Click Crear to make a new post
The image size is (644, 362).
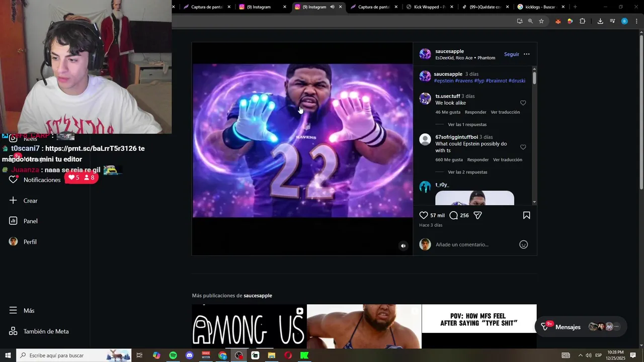[24, 201]
